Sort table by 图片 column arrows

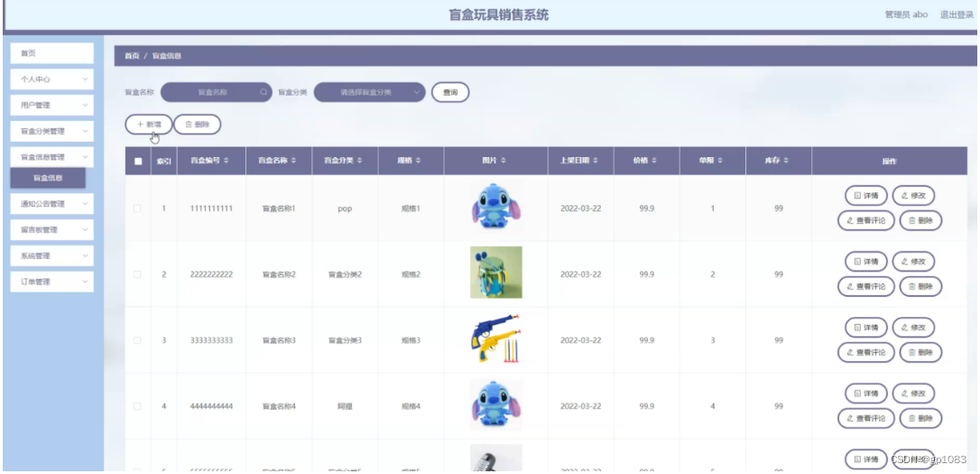pos(504,161)
